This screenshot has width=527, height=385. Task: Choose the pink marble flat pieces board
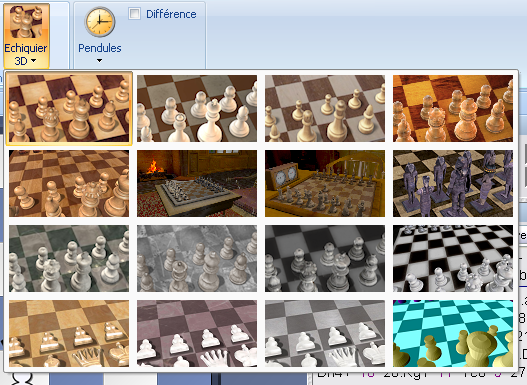[197, 334]
